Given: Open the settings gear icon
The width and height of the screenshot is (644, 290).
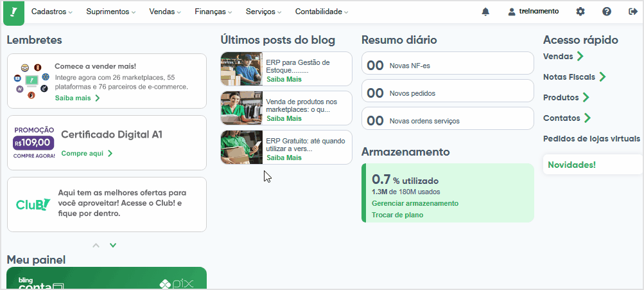Looking at the screenshot, I should (x=580, y=12).
